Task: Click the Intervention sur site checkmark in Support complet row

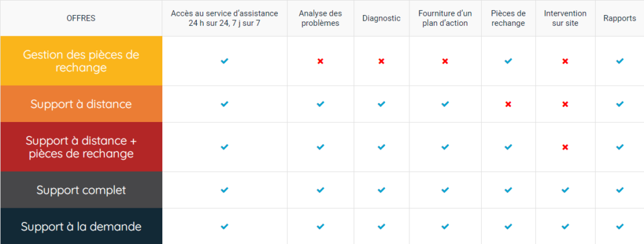Action: (565, 190)
